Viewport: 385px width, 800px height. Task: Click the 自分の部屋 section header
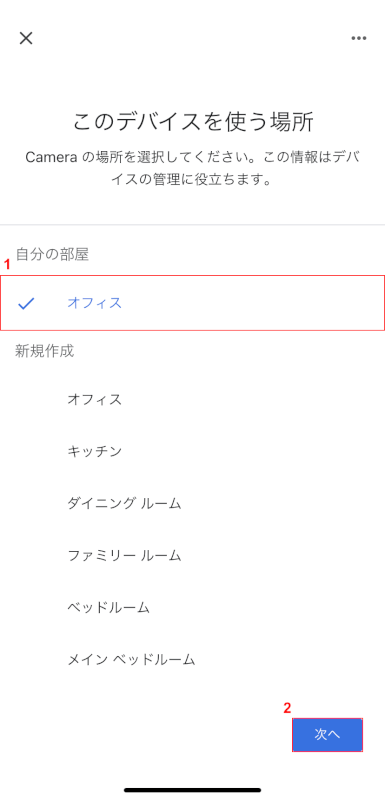53,254
